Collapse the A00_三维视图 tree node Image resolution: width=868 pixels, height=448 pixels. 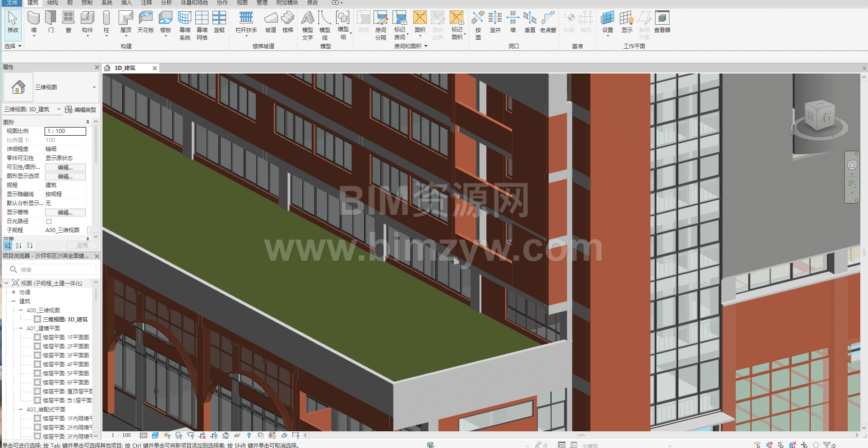pyautogui.click(x=21, y=310)
